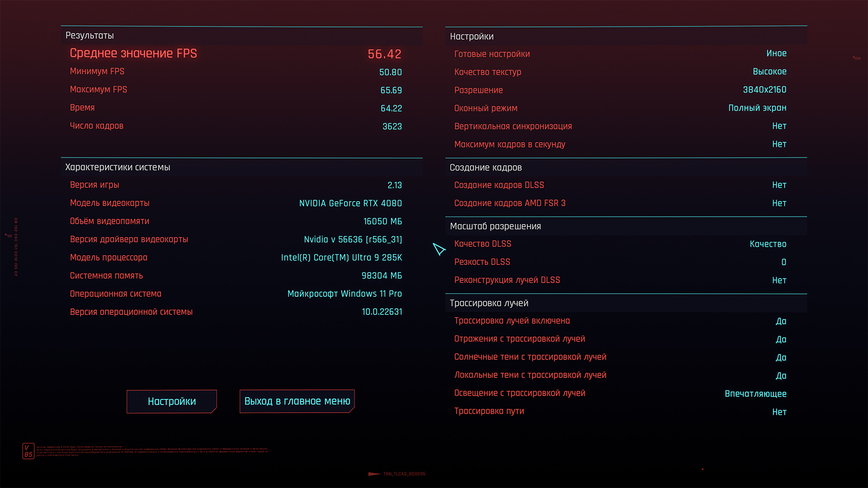Click the Масштаб разрешения section heading
Screen dimensions: 868x488
click(x=495, y=226)
